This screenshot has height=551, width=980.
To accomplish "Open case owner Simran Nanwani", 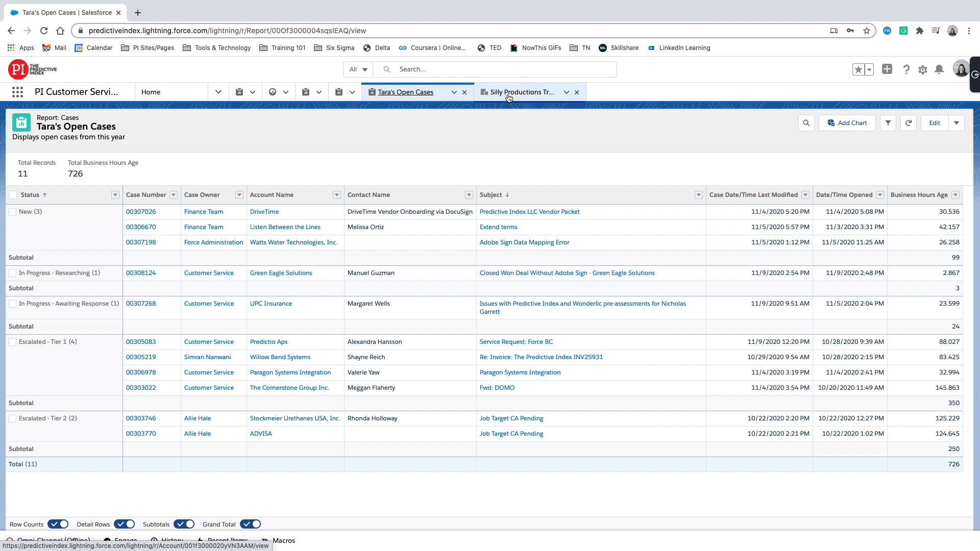I will tap(208, 357).
